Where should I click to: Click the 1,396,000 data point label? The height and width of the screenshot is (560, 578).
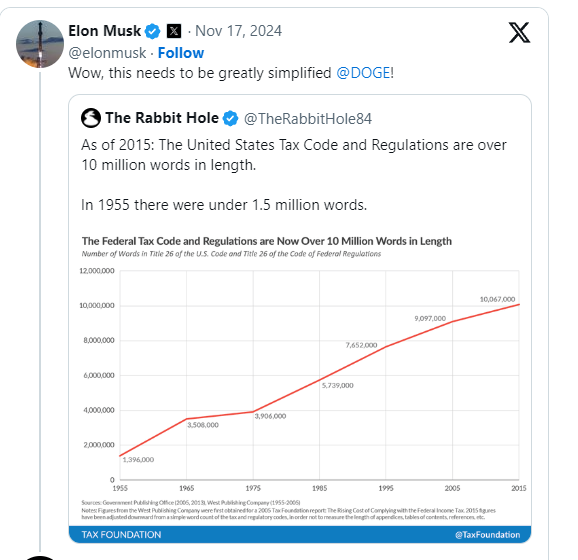pyautogui.click(x=138, y=459)
